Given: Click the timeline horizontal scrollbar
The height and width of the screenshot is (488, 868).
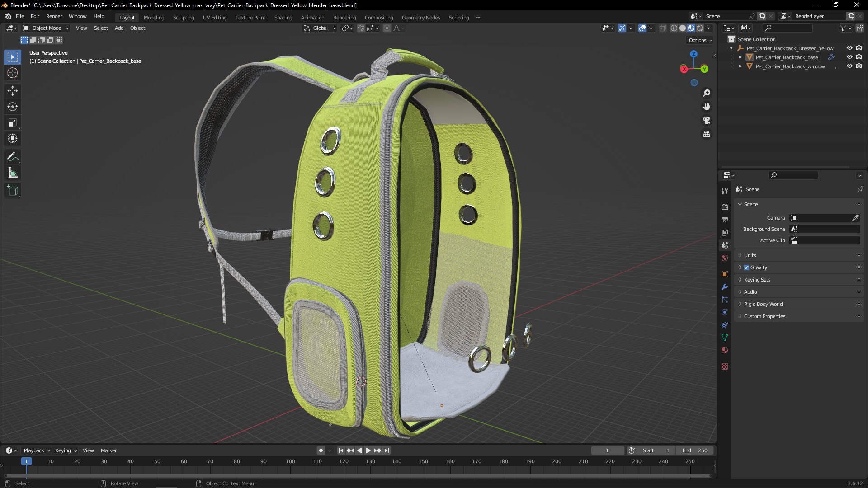Looking at the screenshot, I should [358, 475].
